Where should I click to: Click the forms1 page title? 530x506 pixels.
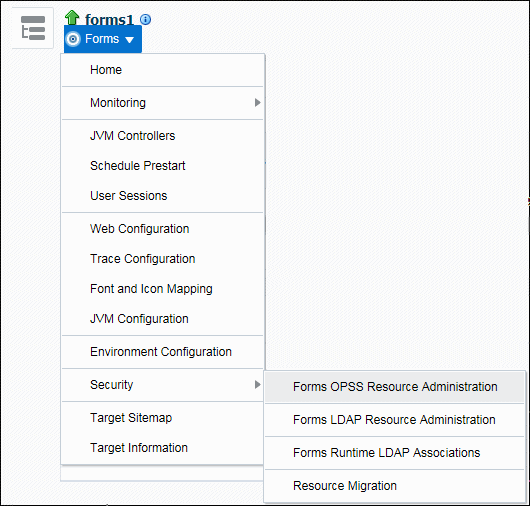pos(109,20)
